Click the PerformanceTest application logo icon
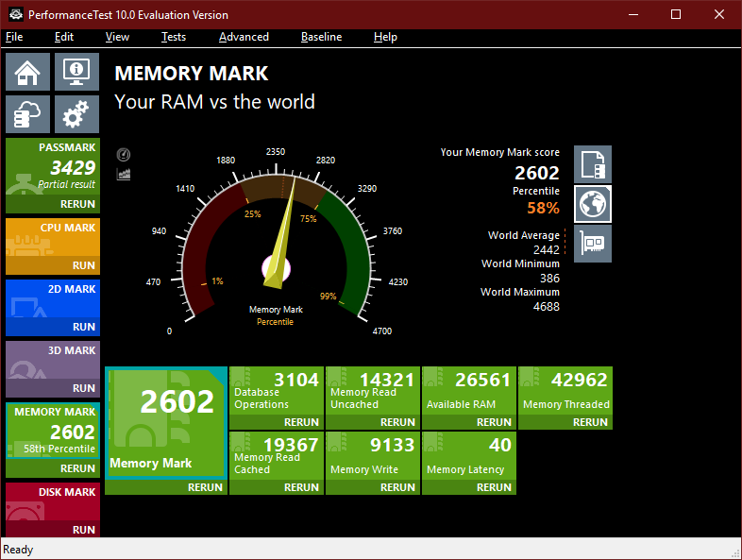742x560 pixels. point(16,15)
